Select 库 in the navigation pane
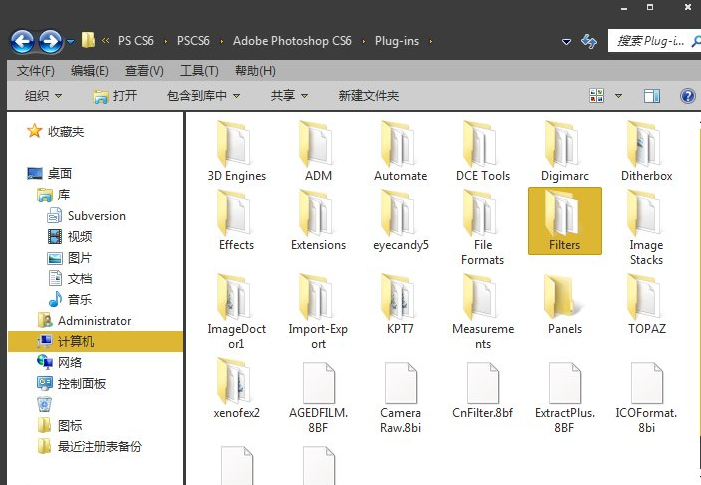 (x=63, y=194)
